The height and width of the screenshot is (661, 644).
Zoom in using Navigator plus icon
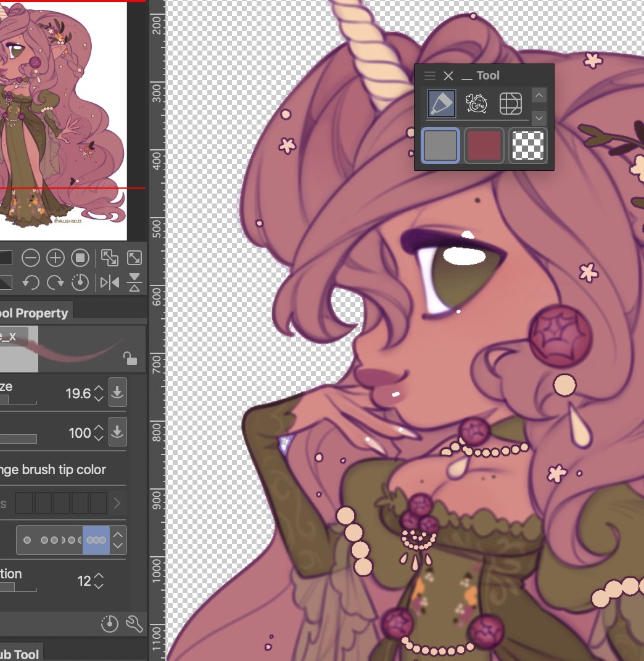[56, 258]
